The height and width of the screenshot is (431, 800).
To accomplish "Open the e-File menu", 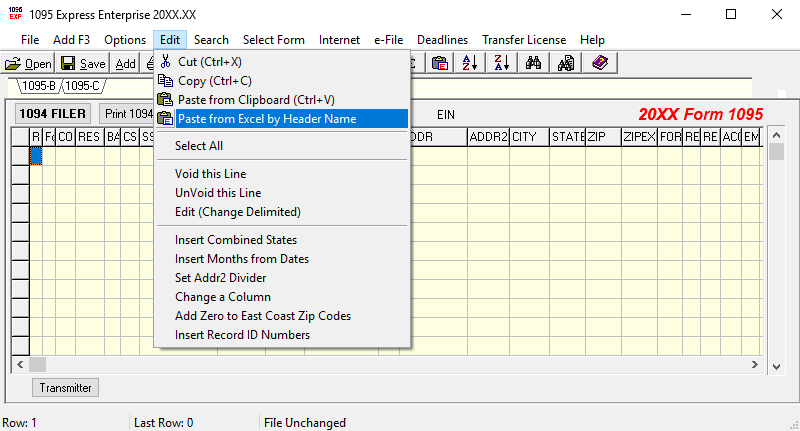I will pos(388,40).
